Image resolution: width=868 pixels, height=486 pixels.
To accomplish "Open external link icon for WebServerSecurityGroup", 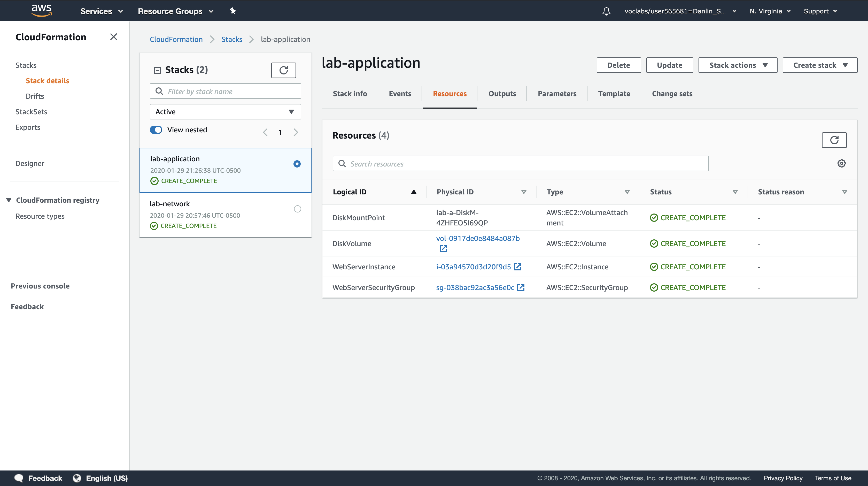I will (521, 287).
